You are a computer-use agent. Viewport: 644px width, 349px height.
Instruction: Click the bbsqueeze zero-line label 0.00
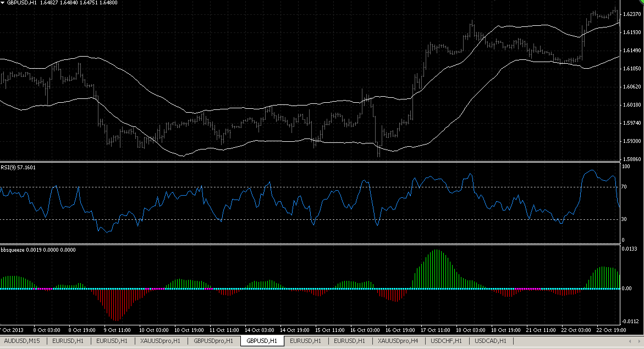coord(627,288)
